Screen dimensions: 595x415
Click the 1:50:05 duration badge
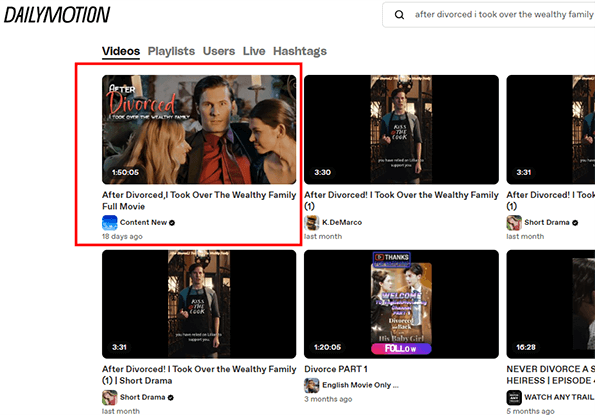click(125, 173)
